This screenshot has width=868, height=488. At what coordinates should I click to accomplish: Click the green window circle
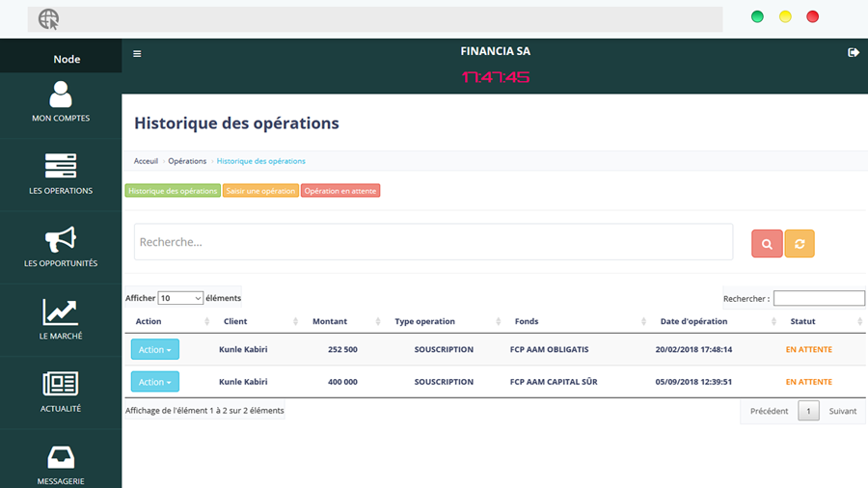click(x=757, y=16)
